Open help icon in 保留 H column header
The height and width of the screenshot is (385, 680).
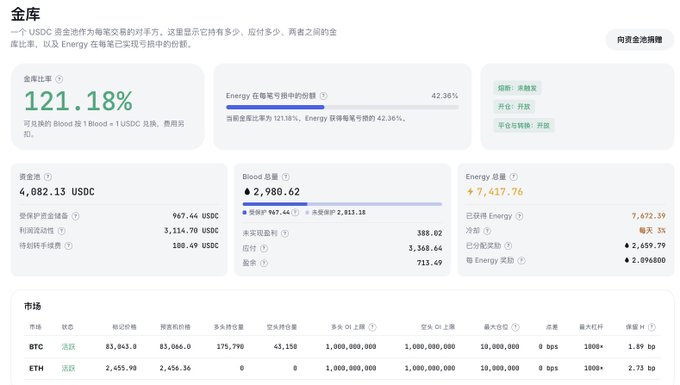(x=651, y=327)
